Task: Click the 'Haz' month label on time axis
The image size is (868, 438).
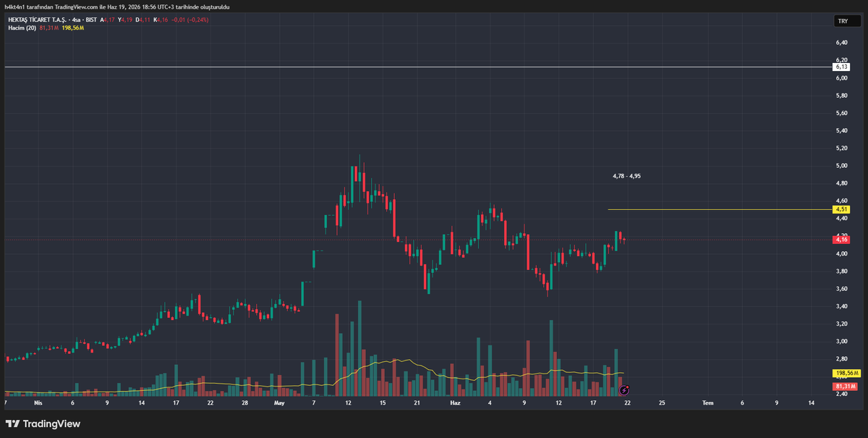Action: [455, 403]
